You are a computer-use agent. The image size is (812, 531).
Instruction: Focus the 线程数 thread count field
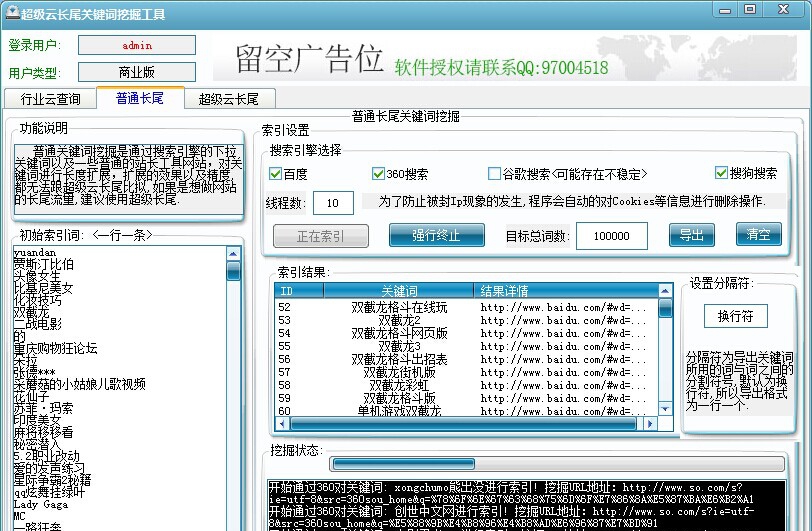[x=333, y=203]
